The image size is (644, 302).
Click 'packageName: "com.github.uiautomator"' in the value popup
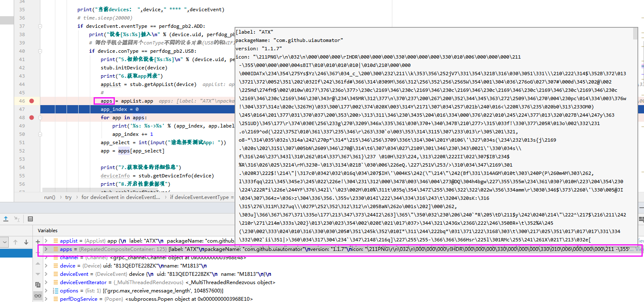289,40
